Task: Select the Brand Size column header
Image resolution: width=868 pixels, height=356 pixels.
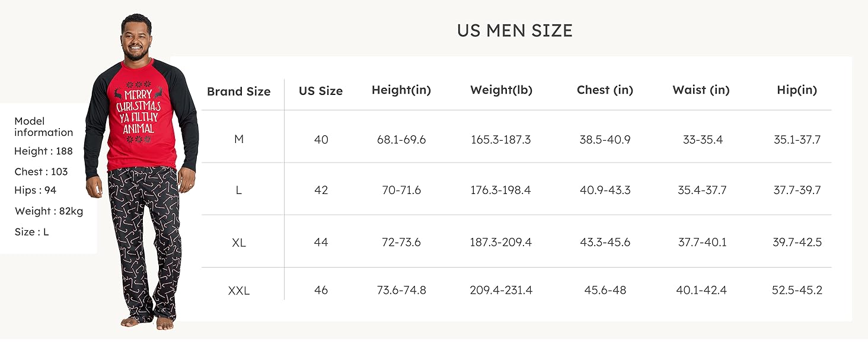Action: click(238, 91)
